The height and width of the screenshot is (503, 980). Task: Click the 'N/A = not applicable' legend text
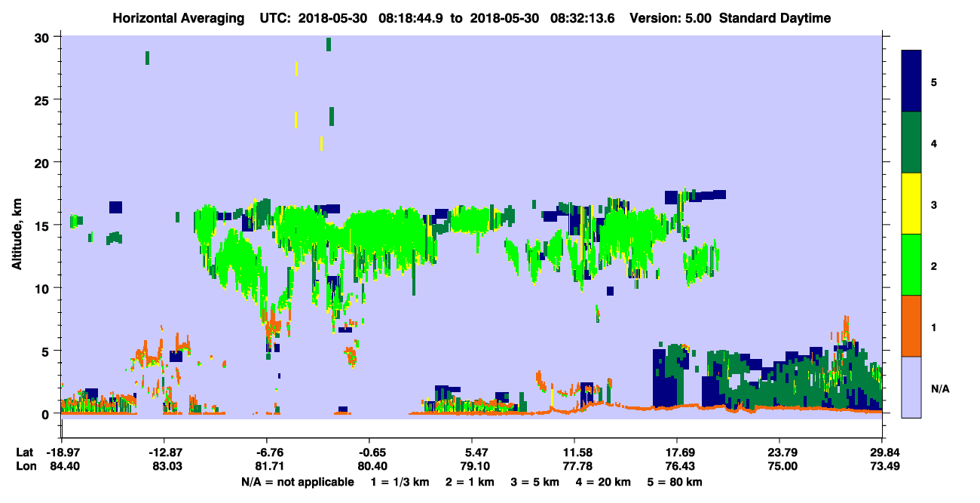pyautogui.click(x=298, y=482)
